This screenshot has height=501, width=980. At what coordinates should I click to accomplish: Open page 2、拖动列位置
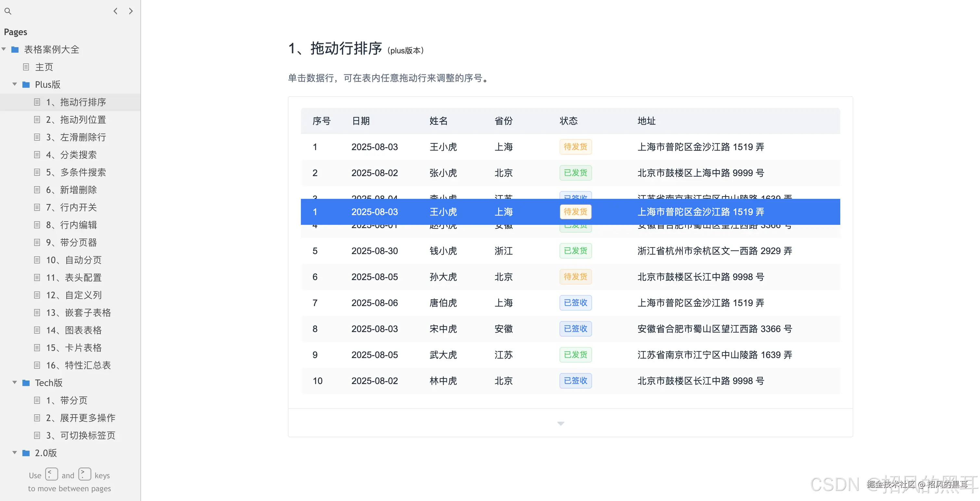(x=76, y=120)
